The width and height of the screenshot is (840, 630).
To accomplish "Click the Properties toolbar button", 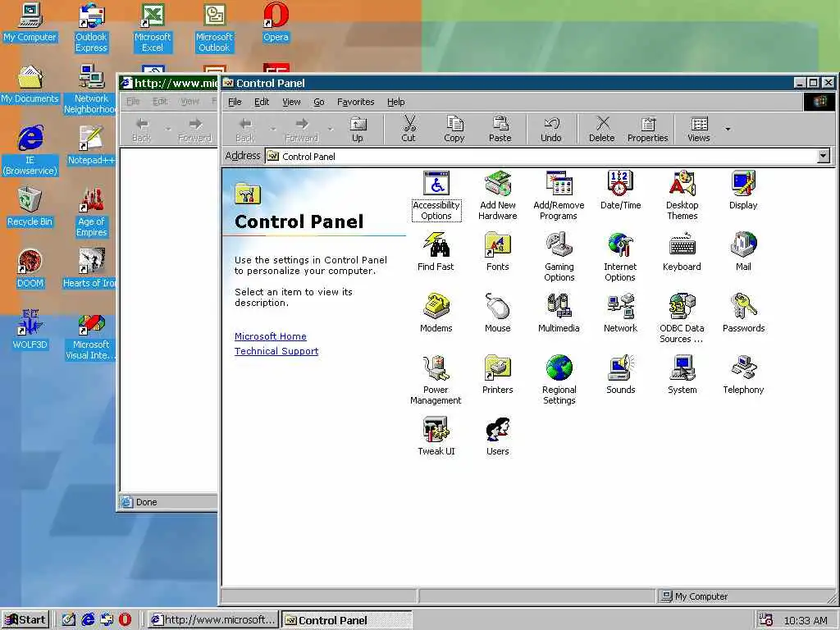I will (648, 129).
